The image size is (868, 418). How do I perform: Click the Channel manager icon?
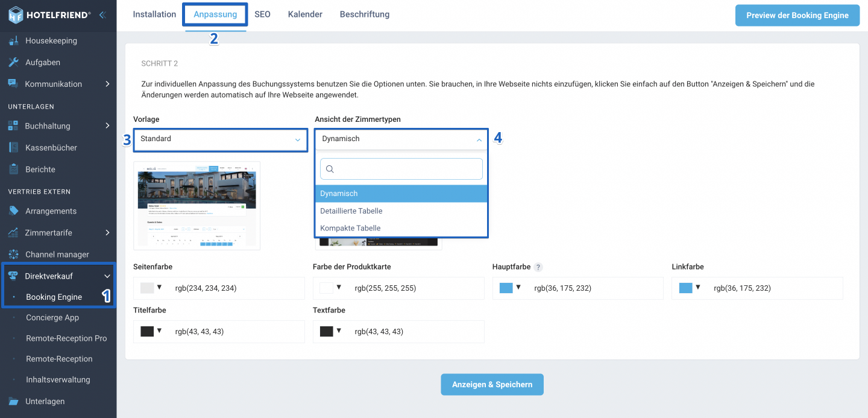[x=13, y=255]
